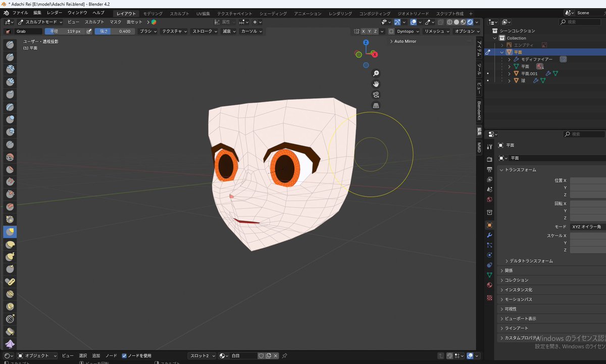Open the Texture checker properties tab
Image resolution: width=606 pixels, height=364 pixels.
(489, 298)
